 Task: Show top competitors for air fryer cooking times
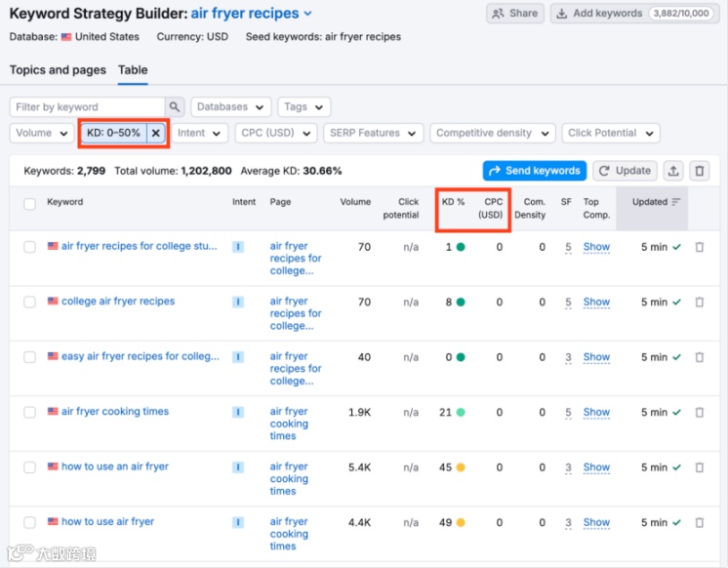(596, 413)
